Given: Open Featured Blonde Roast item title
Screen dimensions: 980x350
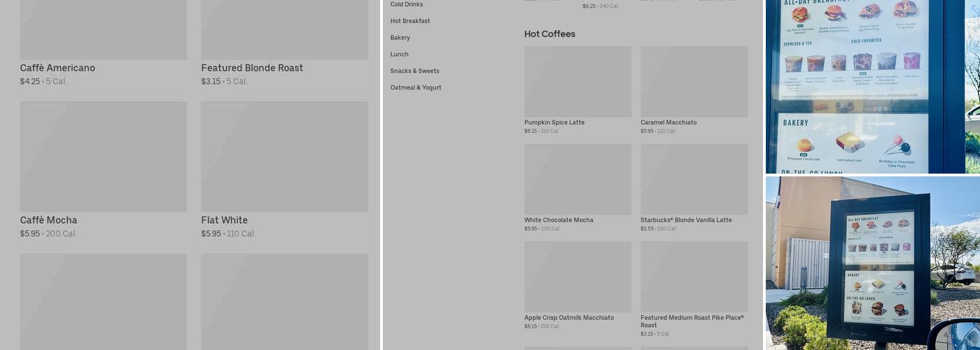Looking at the screenshot, I should 252,68.
